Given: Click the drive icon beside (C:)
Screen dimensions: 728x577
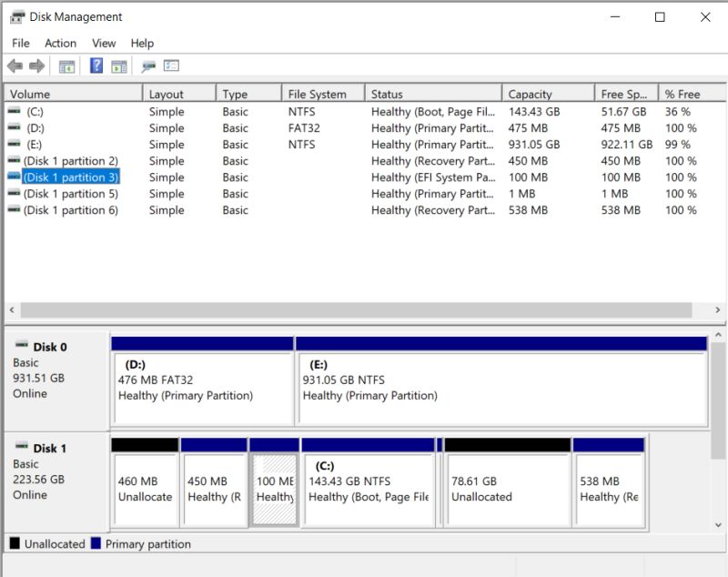Looking at the screenshot, I should point(14,111).
